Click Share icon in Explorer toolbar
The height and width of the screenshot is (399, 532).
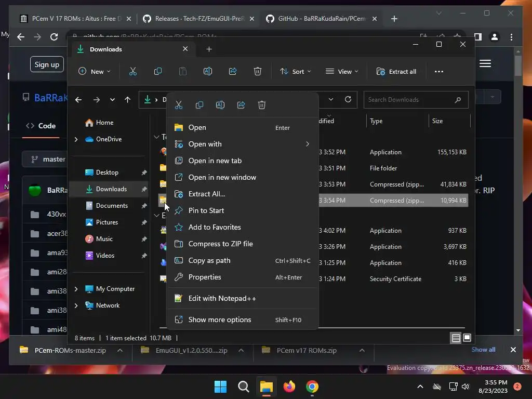233,72
